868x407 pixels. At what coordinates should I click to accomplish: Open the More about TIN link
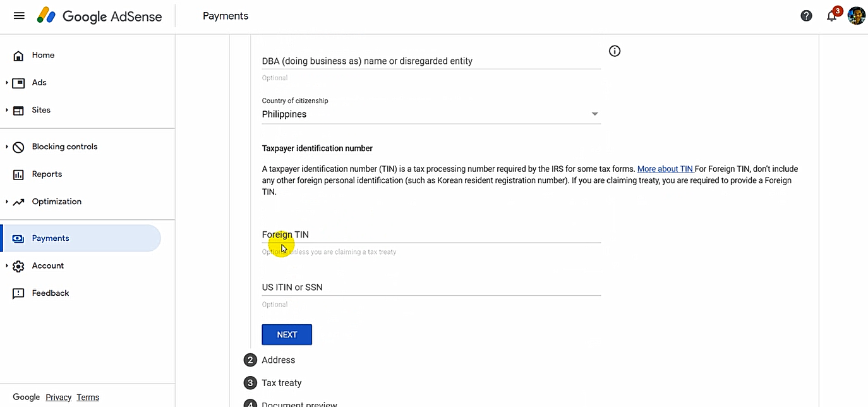665,169
